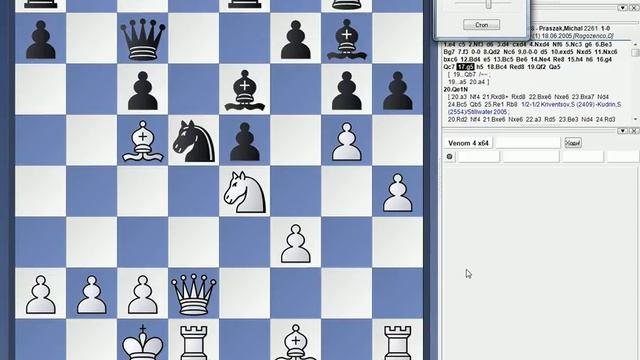Screen dimensions: 640x360
Task: Select the white queen on d2
Action: pos(193,294)
